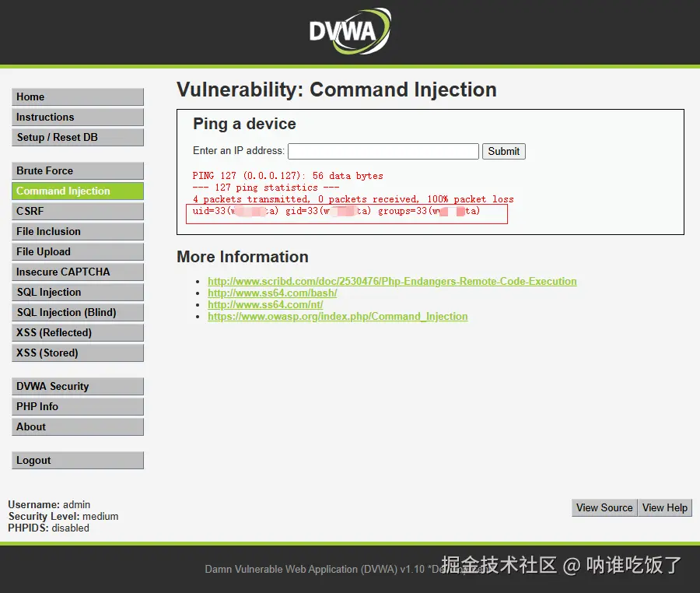Click the DVWA logo in header
This screenshot has width=700, height=593.
(x=350, y=31)
